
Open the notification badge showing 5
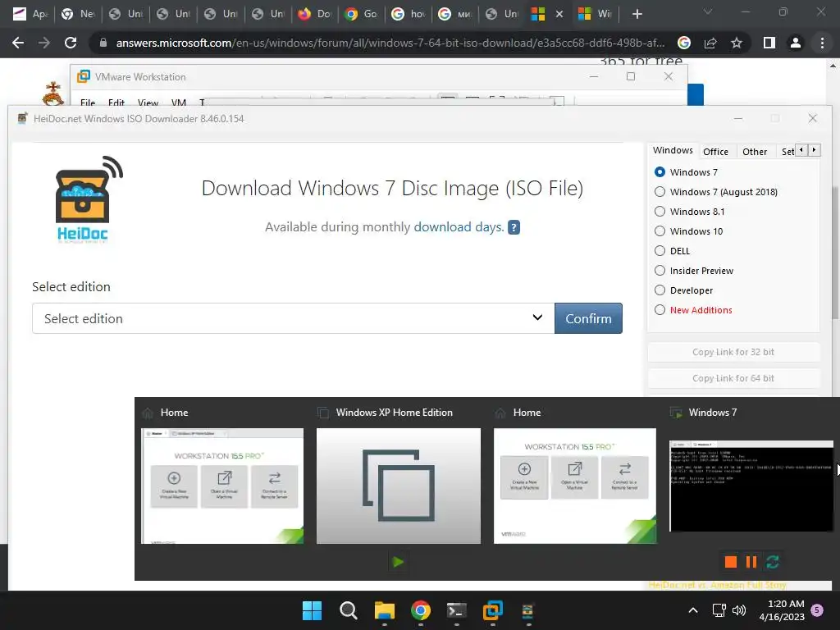point(818,610)
